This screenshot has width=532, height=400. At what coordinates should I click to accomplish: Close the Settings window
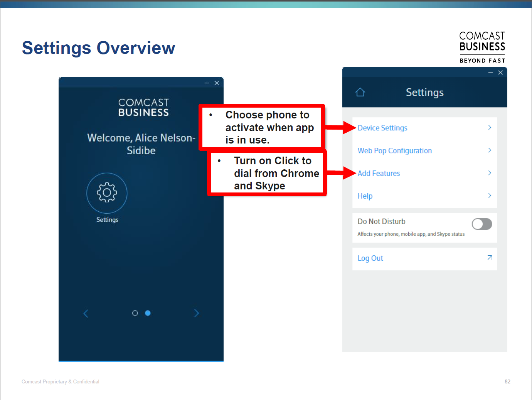(500, 73)
